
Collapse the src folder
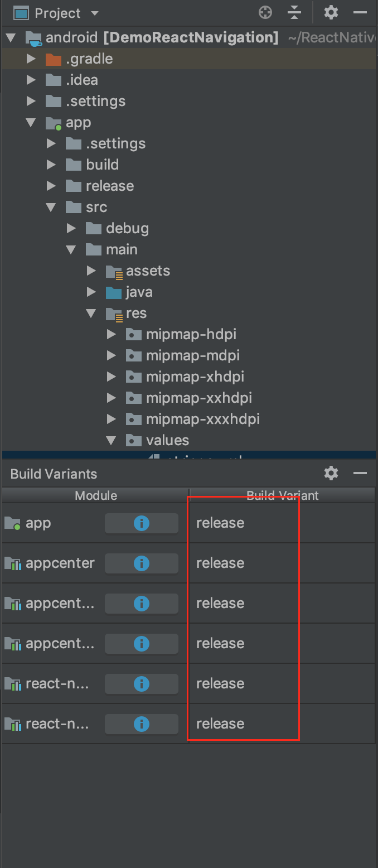pos(51,208)
